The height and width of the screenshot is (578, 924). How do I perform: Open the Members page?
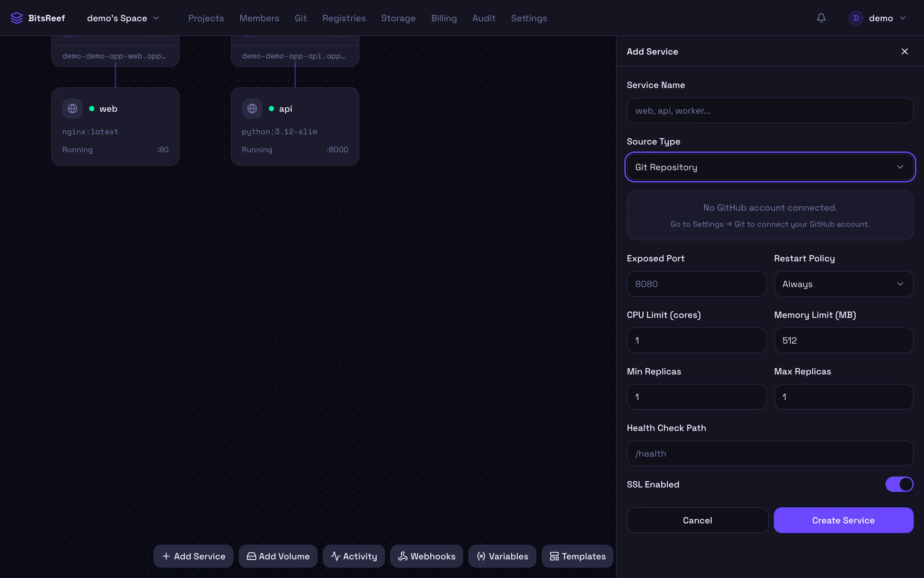[259, 18]
